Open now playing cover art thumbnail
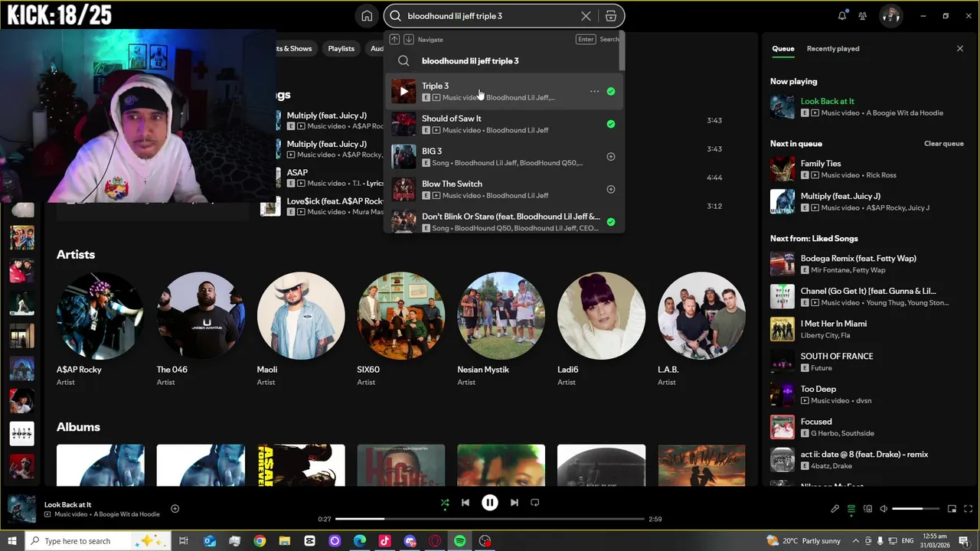This screenshot has height=551, width=980. 21,509
